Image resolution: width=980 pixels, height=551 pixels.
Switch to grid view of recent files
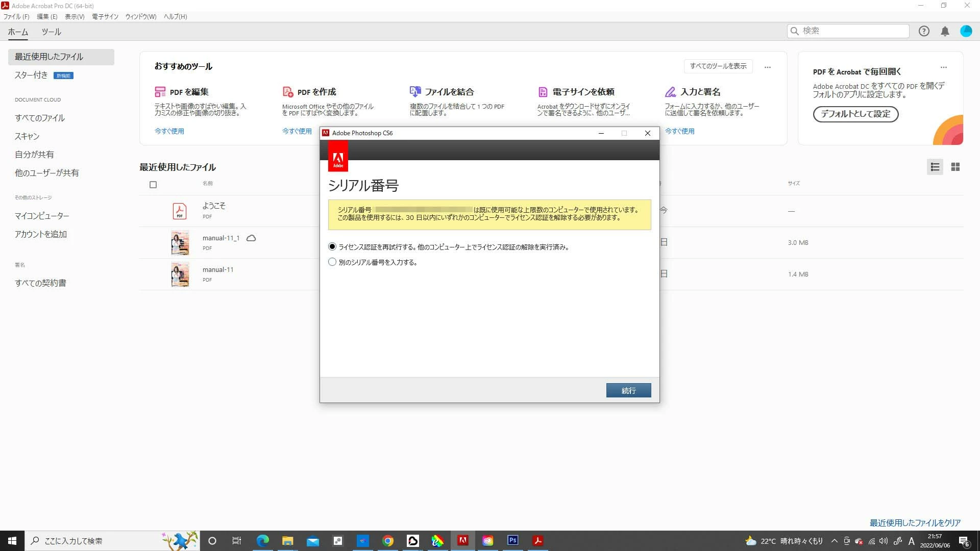(955, 167)
